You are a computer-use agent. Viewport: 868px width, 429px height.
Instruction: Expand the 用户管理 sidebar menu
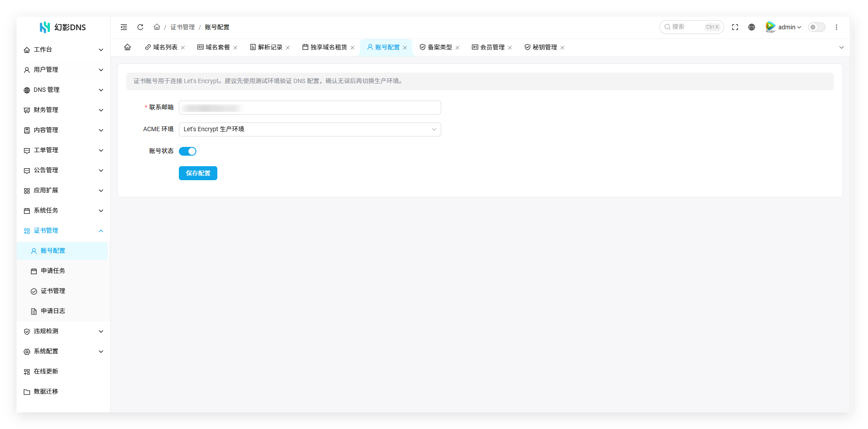coord(63,70)
